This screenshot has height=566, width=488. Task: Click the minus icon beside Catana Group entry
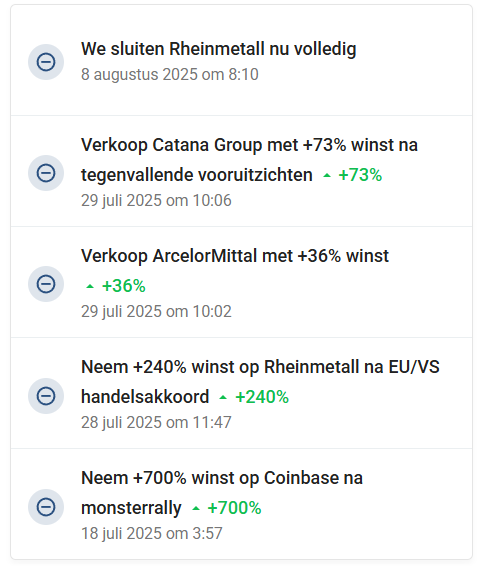click(x=46, y=173)
